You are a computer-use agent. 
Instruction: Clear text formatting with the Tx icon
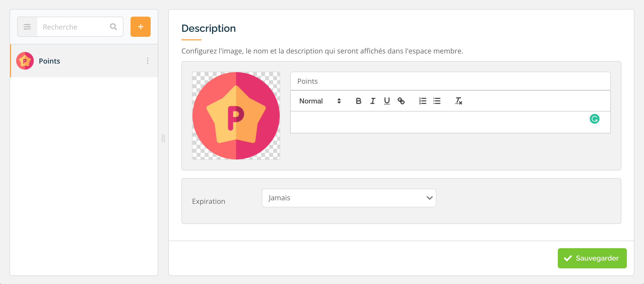tap(458, 101)
